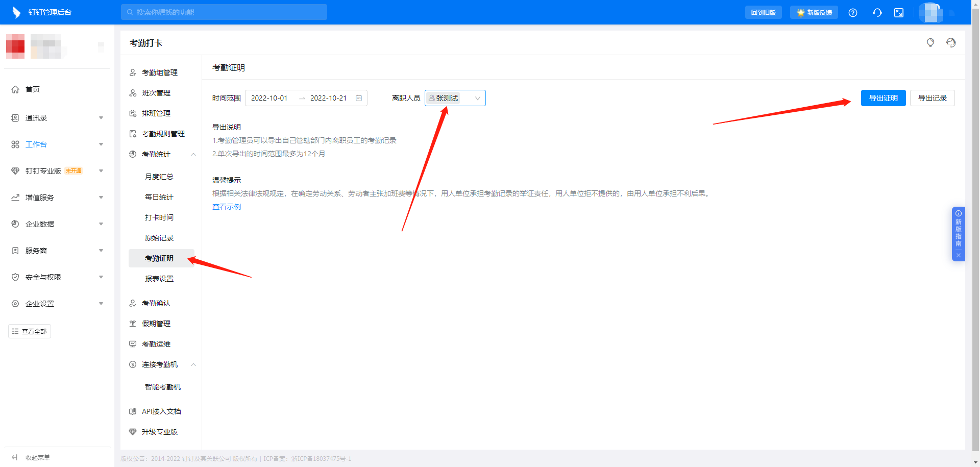Click the search function input field

(225, 12)
